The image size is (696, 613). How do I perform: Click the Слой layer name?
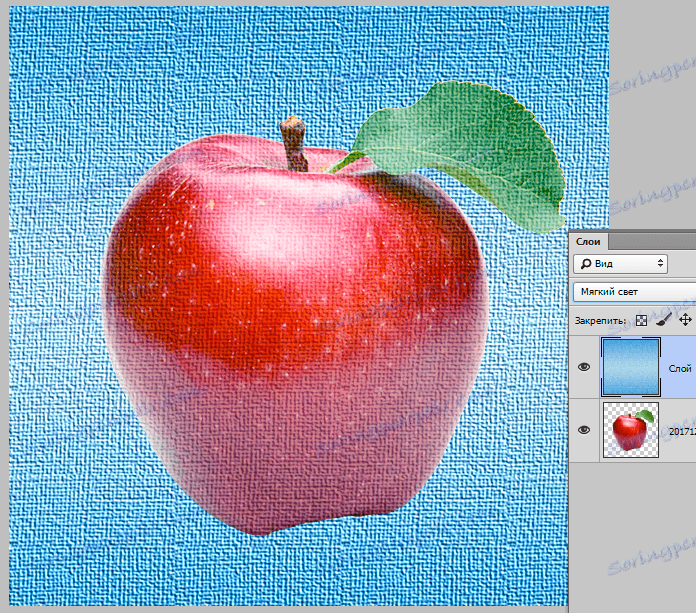point(680,368)
